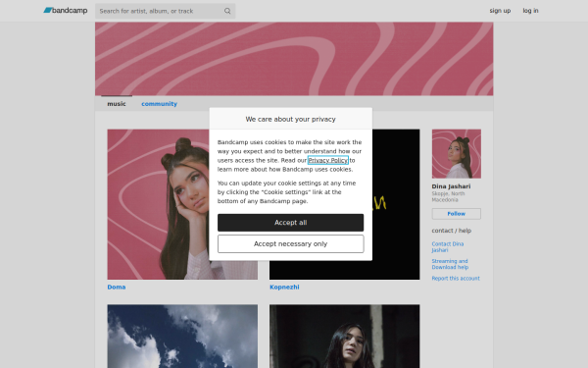The width and height of the screenshot is (588, 368).
Task: Open the sign up link
Action: (500, 11)
